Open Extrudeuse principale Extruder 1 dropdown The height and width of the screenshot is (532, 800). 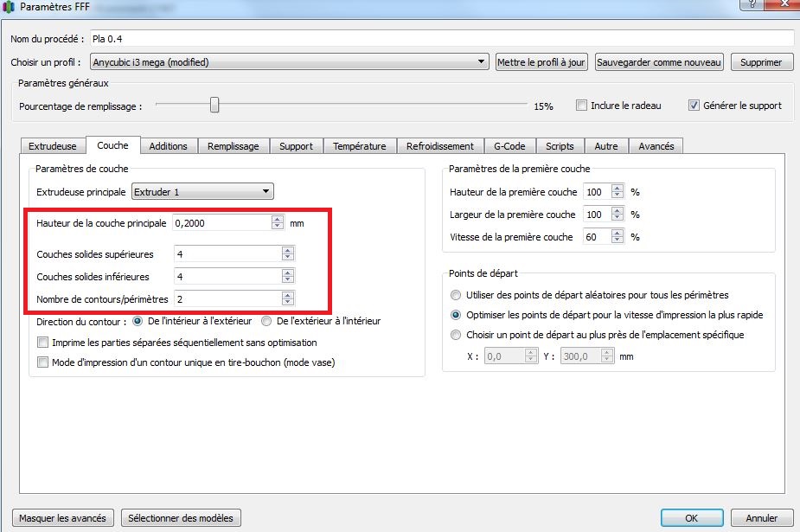point(202,192)
